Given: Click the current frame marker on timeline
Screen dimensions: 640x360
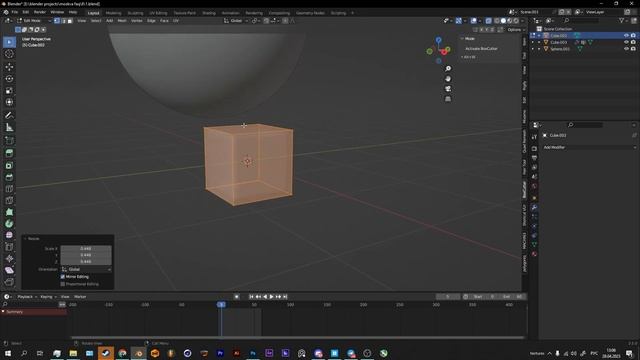Looking at the screenshot, I should click(221, 304).
